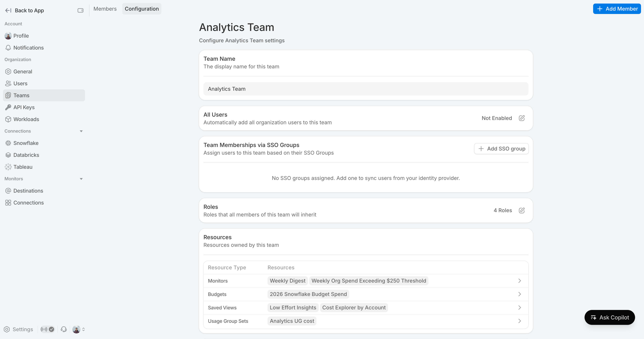Open user account switcher at bottom

pos(78,329)
